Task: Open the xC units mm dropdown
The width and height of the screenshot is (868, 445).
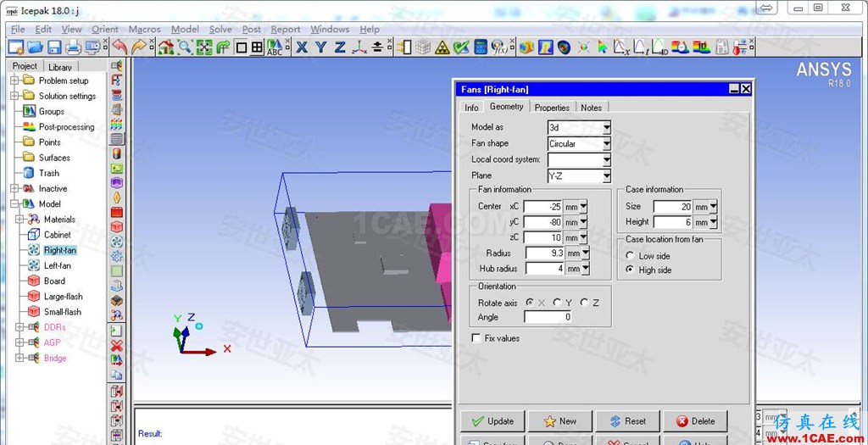Action: 583,207
